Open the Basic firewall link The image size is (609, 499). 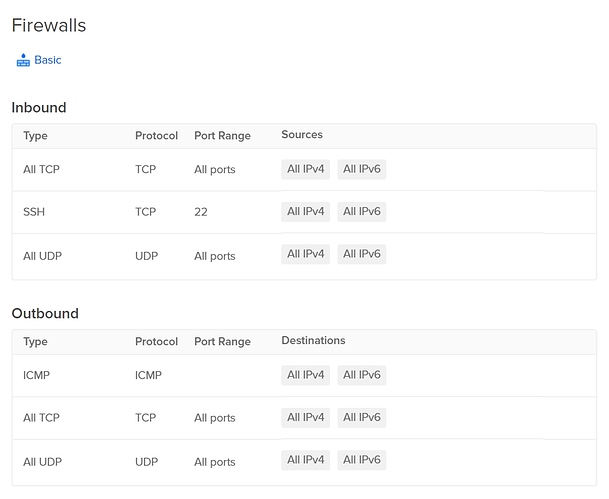point(48,60)
